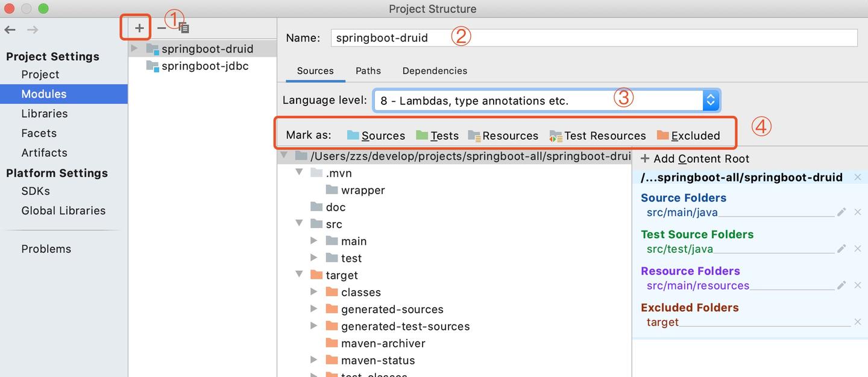Click the module Name text field

click(x=594, y=37)
